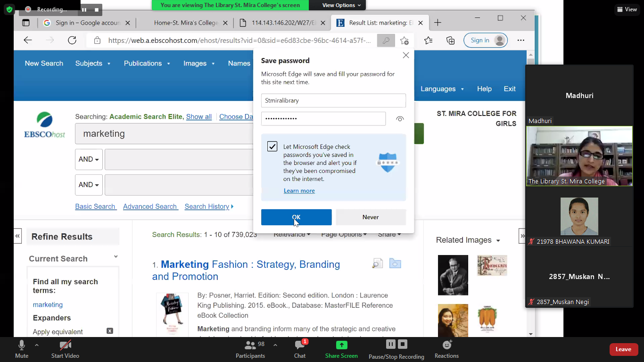This screenshot has width=644, height=362.
Task: Collapse the Current Search section
Action: (116, 256)
